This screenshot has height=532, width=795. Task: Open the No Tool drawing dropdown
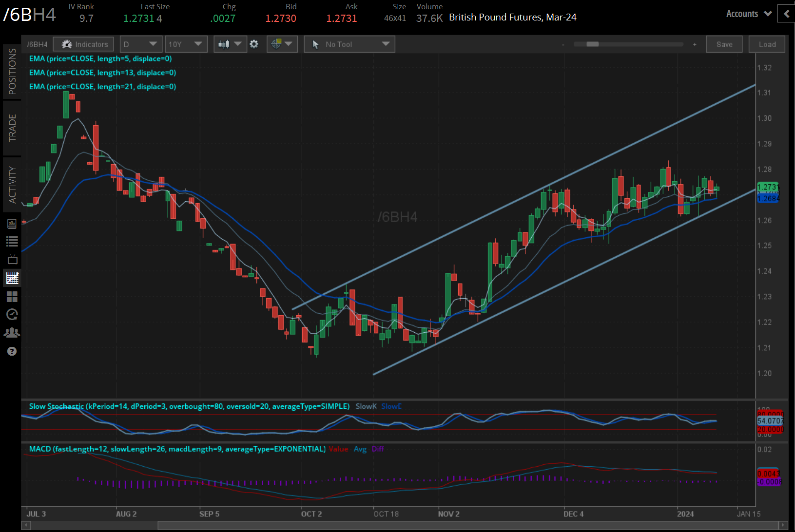tap(349, 44)
